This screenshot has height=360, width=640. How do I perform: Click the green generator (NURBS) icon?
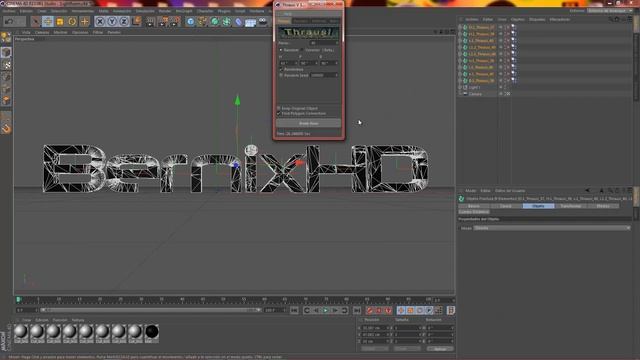click(x=214, y=21)
